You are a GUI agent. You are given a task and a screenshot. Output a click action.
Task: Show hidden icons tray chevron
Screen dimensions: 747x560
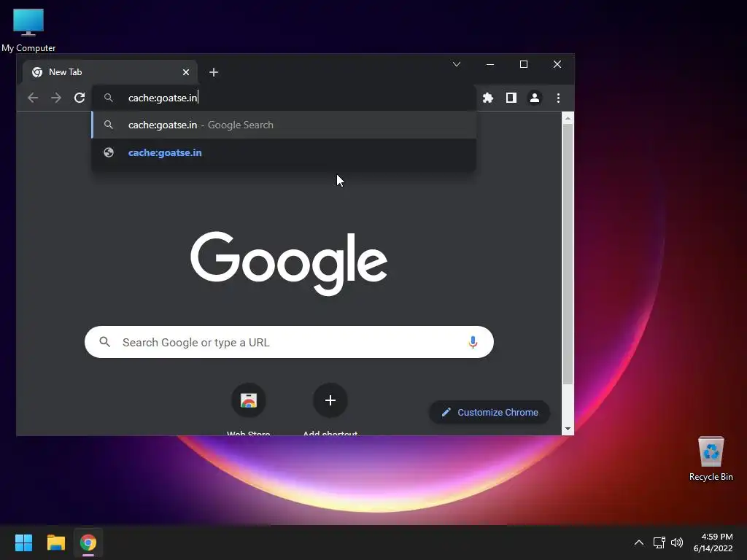[639, 542]
